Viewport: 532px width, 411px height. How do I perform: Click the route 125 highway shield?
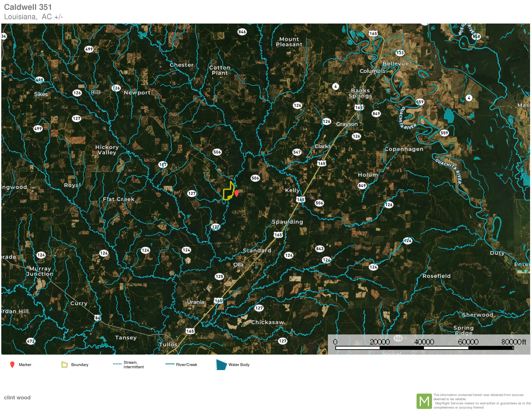[x=219, y=276]
